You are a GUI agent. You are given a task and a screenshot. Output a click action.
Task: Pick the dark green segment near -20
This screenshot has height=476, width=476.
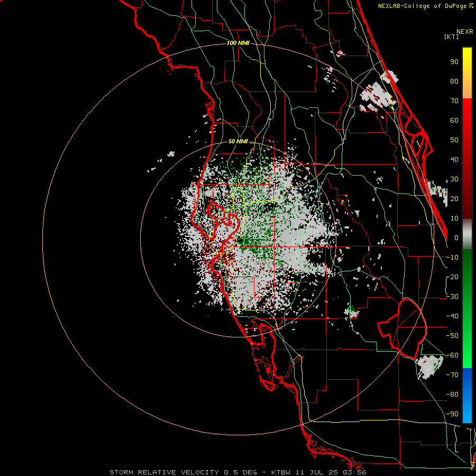(x=467, y=273)
